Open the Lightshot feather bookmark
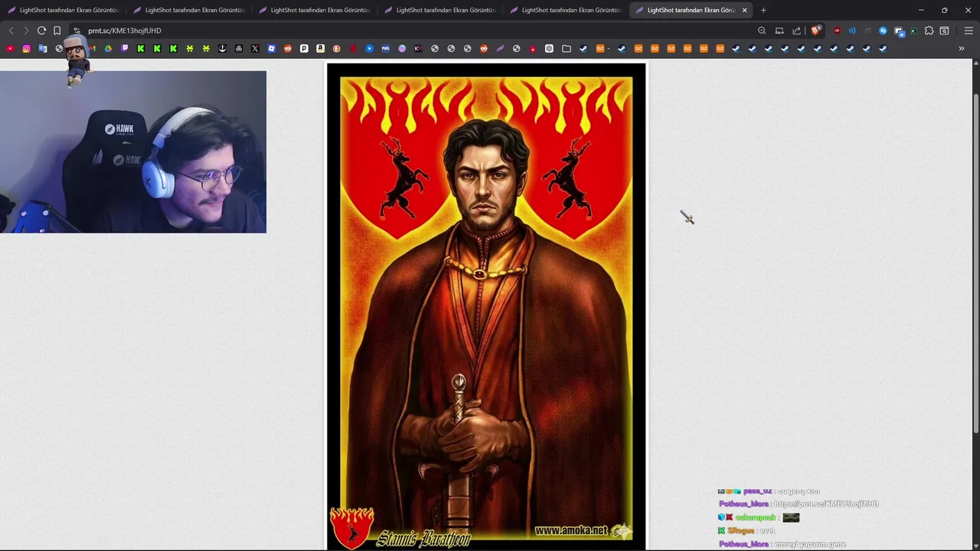The image size is (980, 551). tap(500, 49)
